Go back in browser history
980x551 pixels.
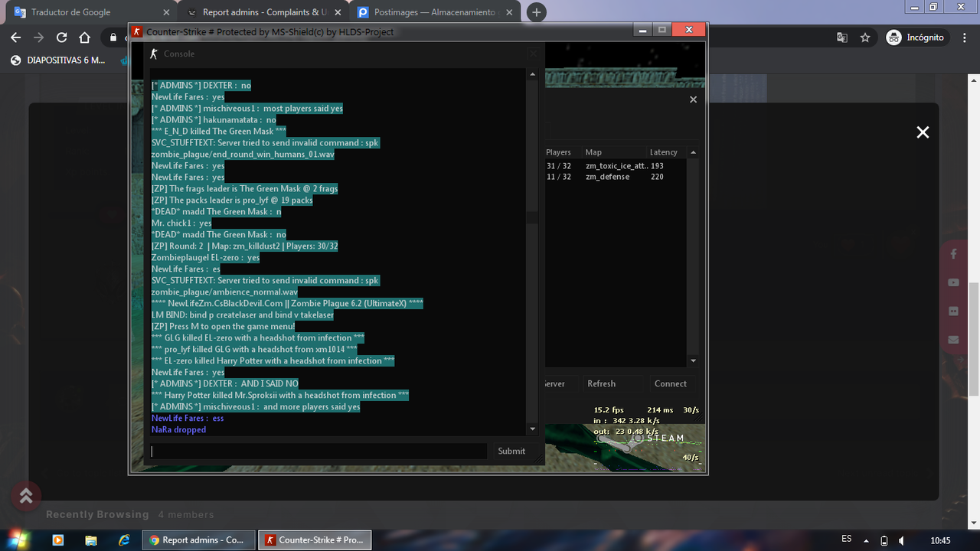[x=16, y=37]
